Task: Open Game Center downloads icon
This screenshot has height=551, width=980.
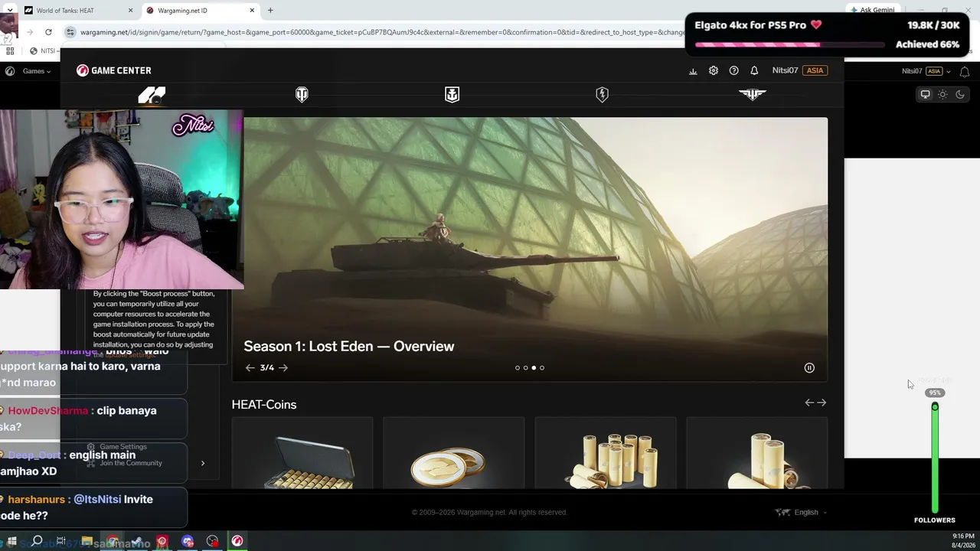Action: click(693, 70)
